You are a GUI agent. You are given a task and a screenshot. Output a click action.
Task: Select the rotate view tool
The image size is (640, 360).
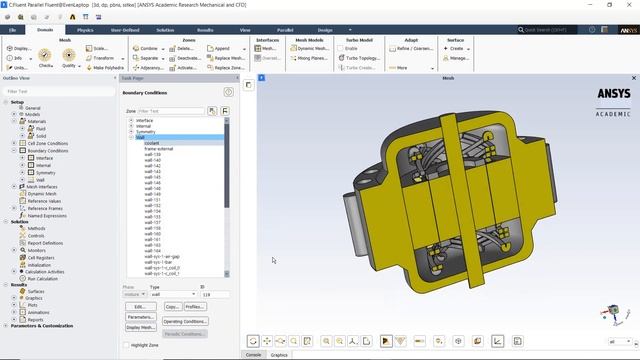253,341
